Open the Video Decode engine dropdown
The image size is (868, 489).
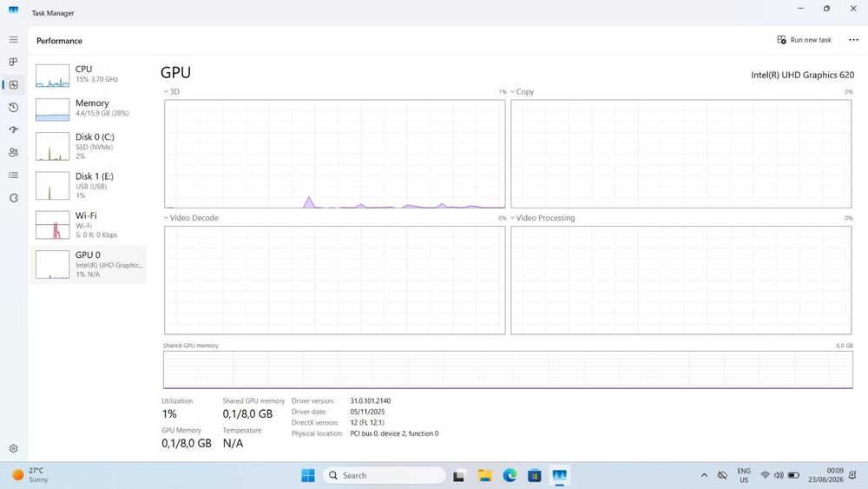pos(190,218)
